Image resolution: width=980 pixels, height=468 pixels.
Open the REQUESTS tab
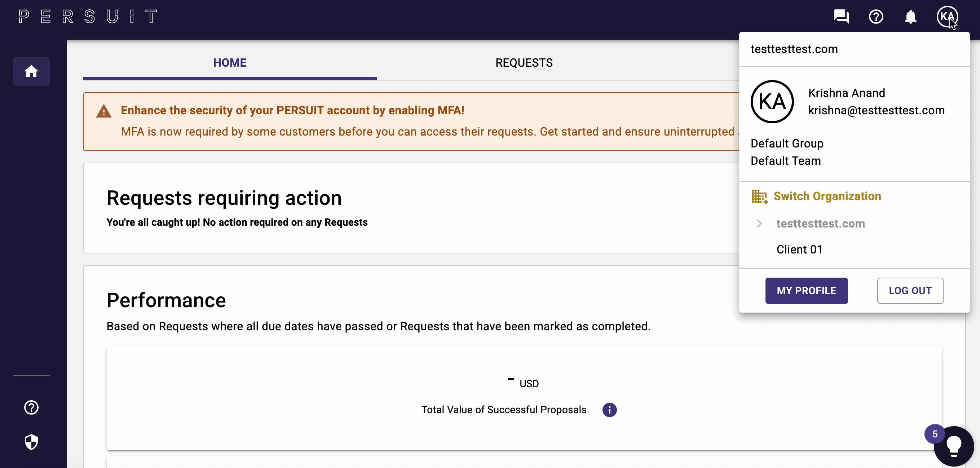pyautogui.click(x=524, y=62)
